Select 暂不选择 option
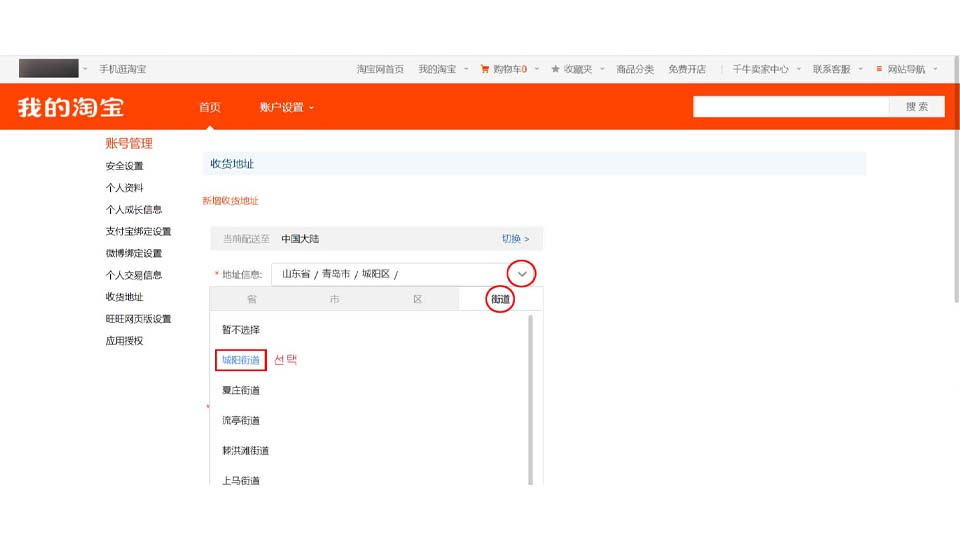The height and width of the screenshot is (540, 960). pyautogui.click(x=241, y=330)
